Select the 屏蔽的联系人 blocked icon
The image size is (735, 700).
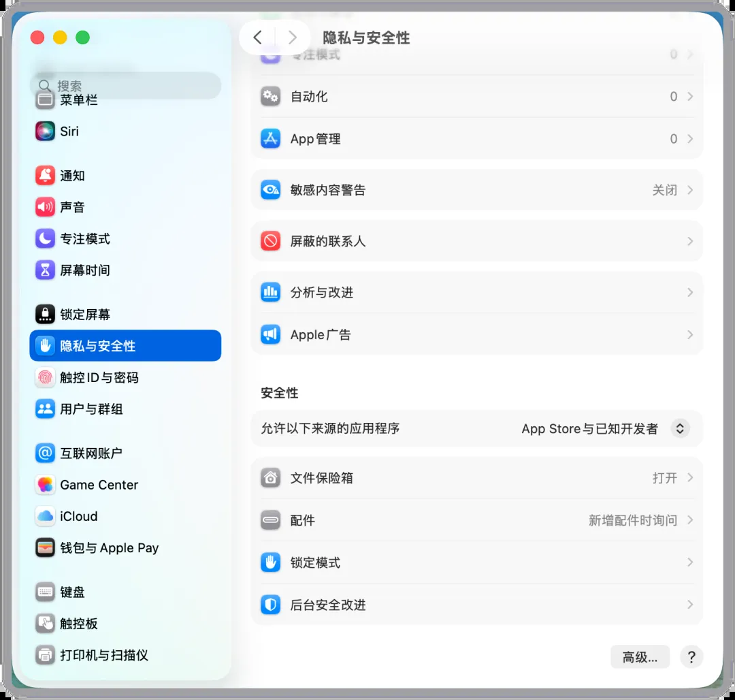click(271, 241)
